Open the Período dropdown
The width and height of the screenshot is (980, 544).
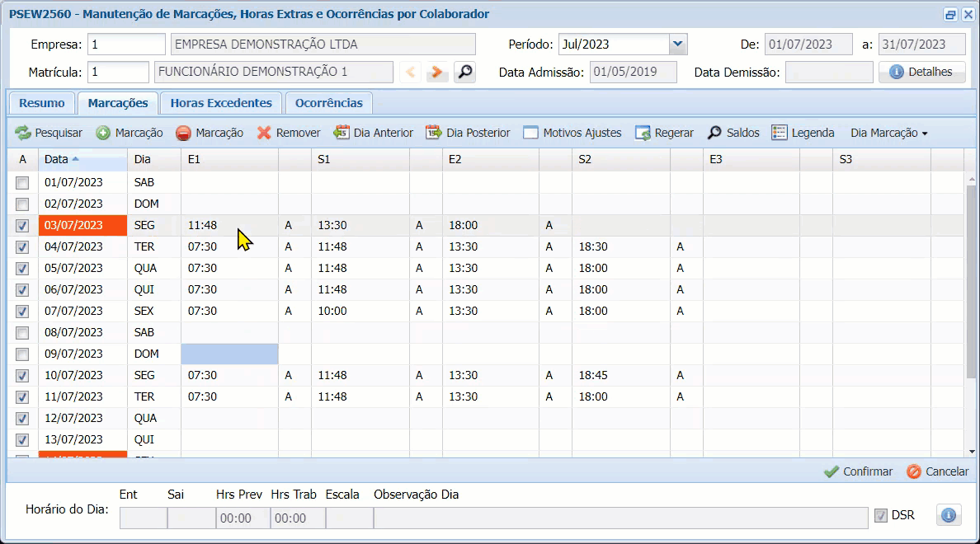click(x=677, y=45)
